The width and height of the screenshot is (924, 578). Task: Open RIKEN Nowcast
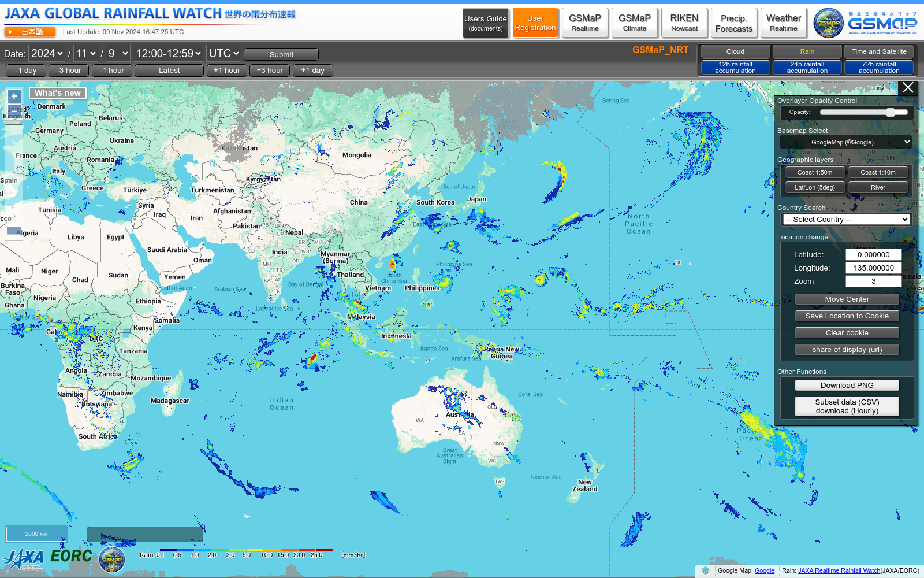click(x=684, y=23)
